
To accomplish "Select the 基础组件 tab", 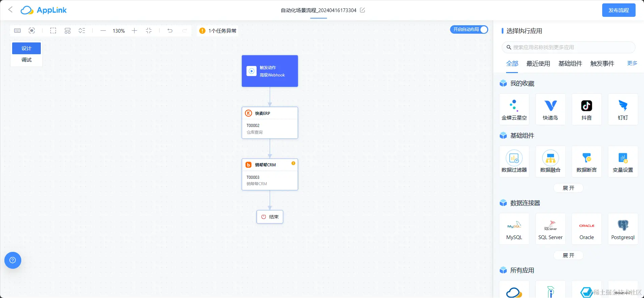I will point(570,64).
